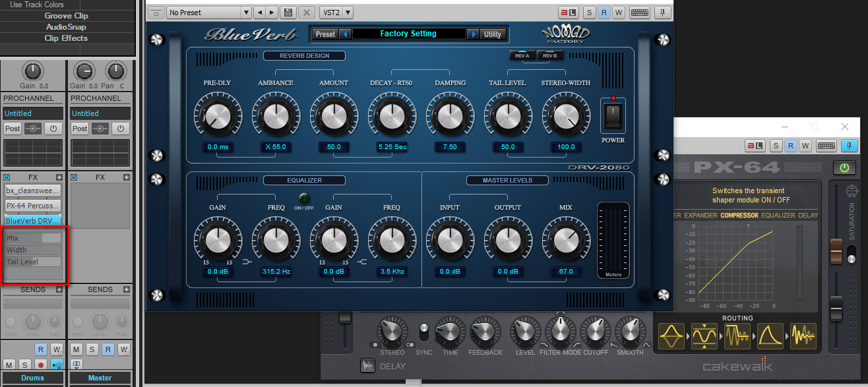Save the preset in BlueVerb plugin toolbar
The width and height of the screenshot is (868, 387).
(288, 13)
